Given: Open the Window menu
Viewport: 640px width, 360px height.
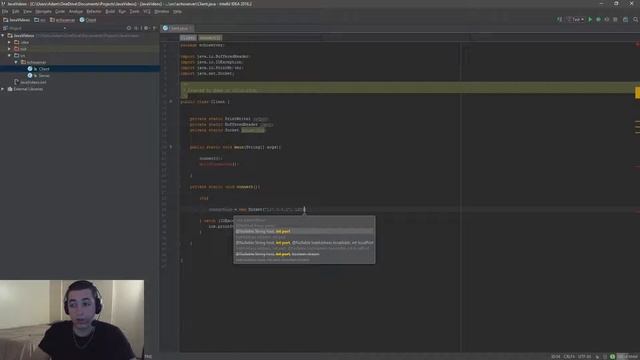Looking at the screenshot, I should coord(162,12).
